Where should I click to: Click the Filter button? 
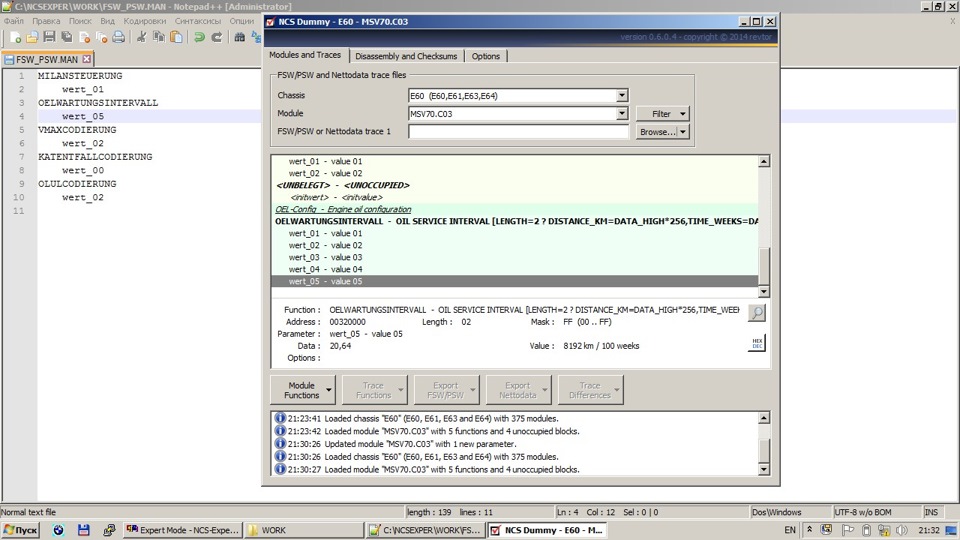tap(661, 114)
